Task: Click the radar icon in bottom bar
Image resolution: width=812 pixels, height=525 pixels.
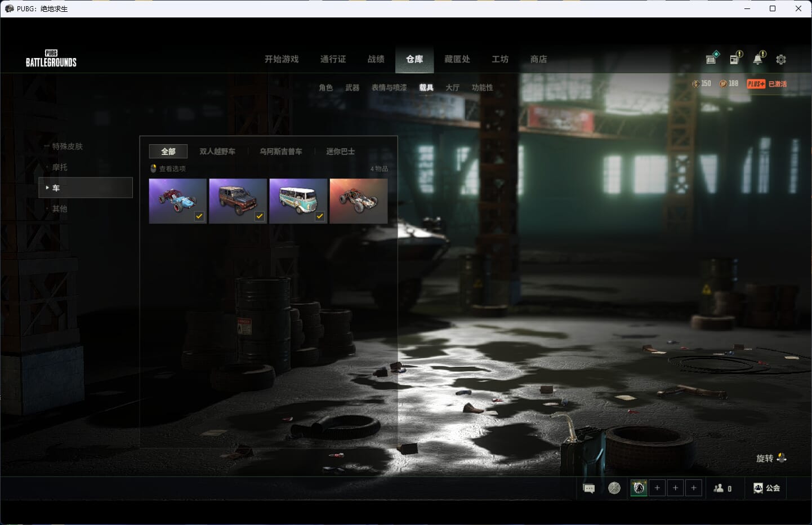Action: pyautogui.click(x=614, y=488)
